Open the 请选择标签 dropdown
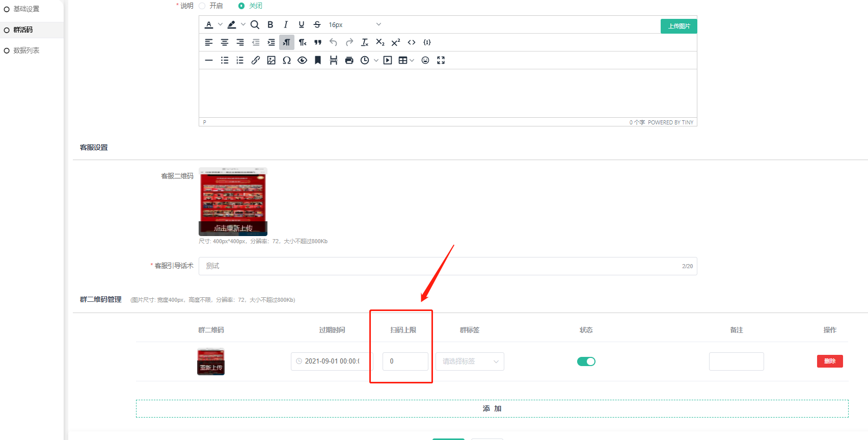The height and width of the screenshot is (440, 868). pos(470,361)
